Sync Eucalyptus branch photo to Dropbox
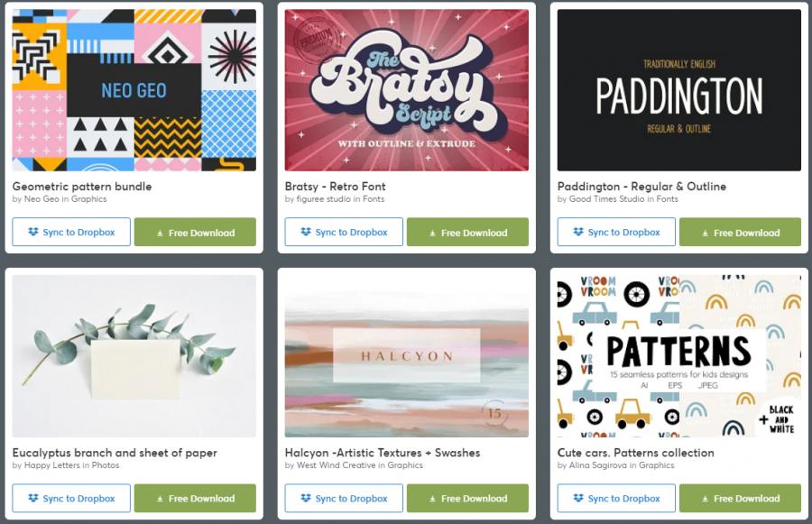 pos(71,498)
